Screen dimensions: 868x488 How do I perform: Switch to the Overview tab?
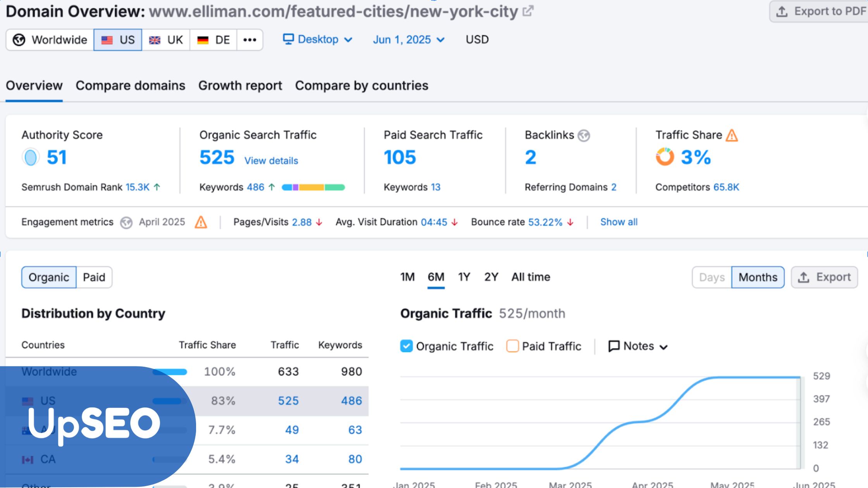(x=34, y=86)
